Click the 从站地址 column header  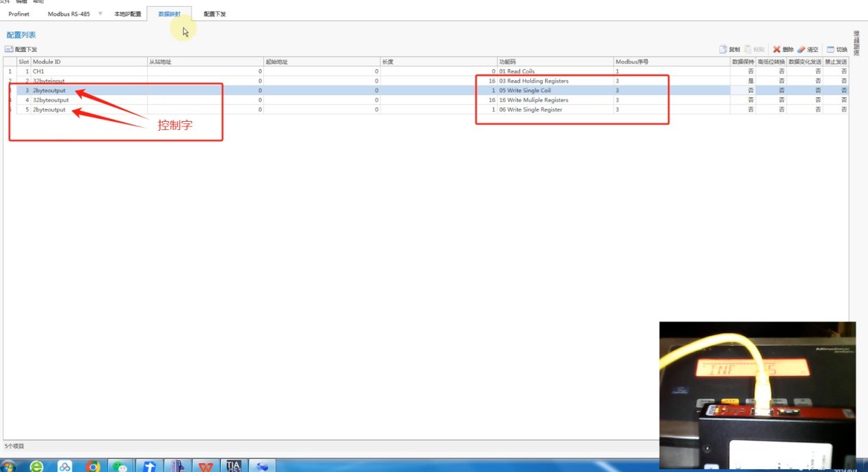[x=205, y=62]
